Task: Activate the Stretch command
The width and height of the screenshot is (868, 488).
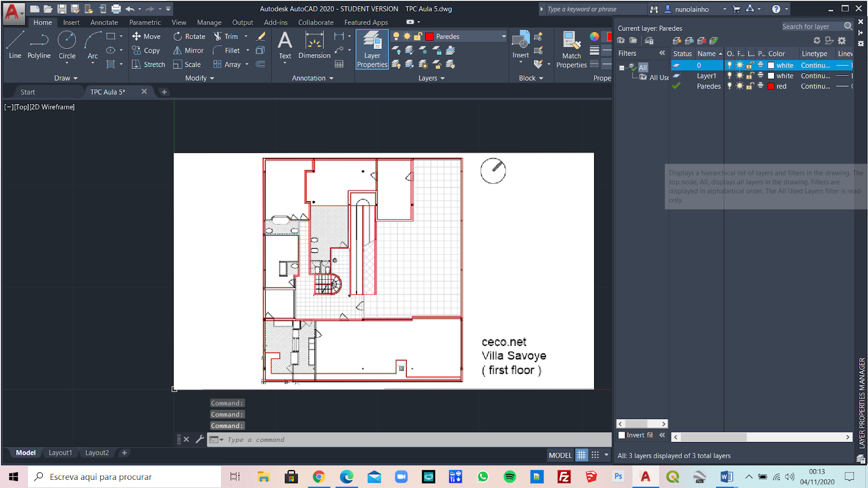Action: point(149,65)
